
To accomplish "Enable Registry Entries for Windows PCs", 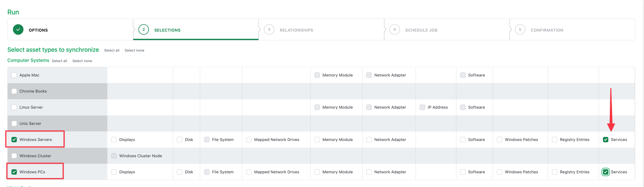I will pyautogui.click(x=555, y=172).
